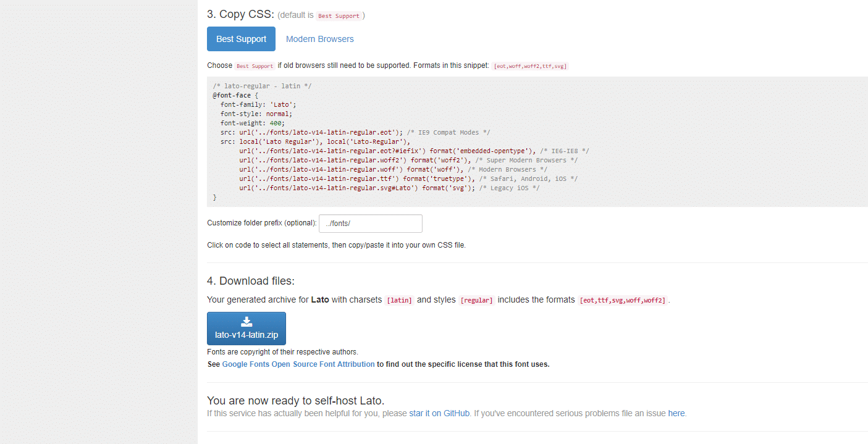868x444 pixels.
Task: Open Google Fonts Open Source Font Attribution link
Action: [298, 364]
